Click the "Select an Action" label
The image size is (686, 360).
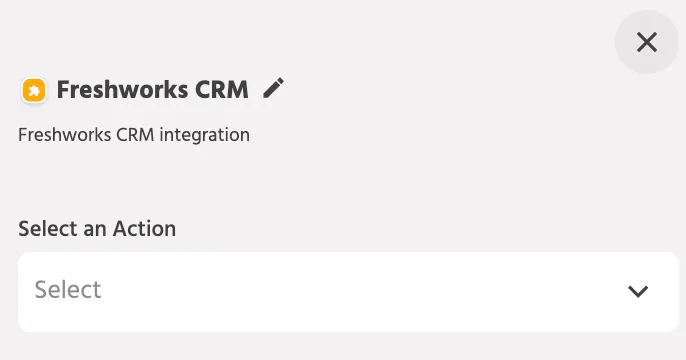tap(97, 229)
